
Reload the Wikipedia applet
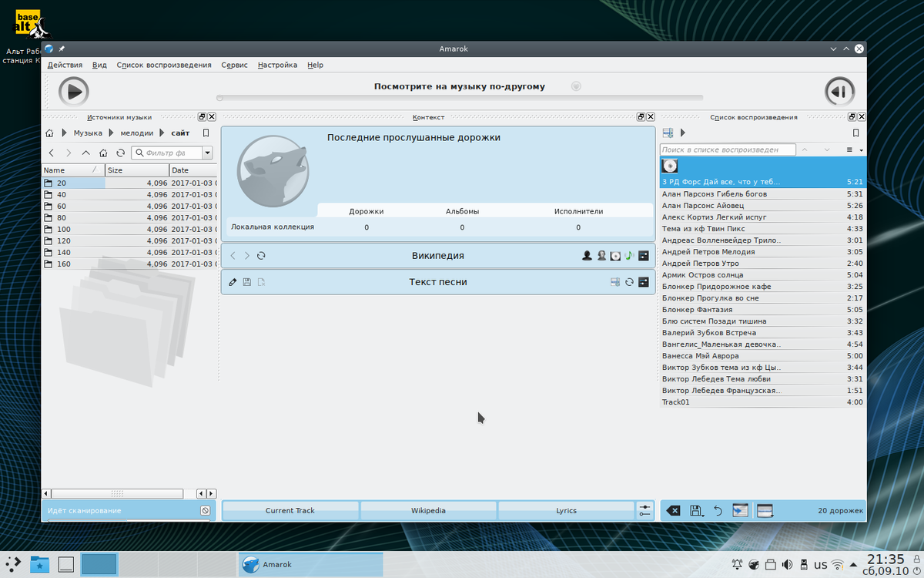[x=261, y=255]
